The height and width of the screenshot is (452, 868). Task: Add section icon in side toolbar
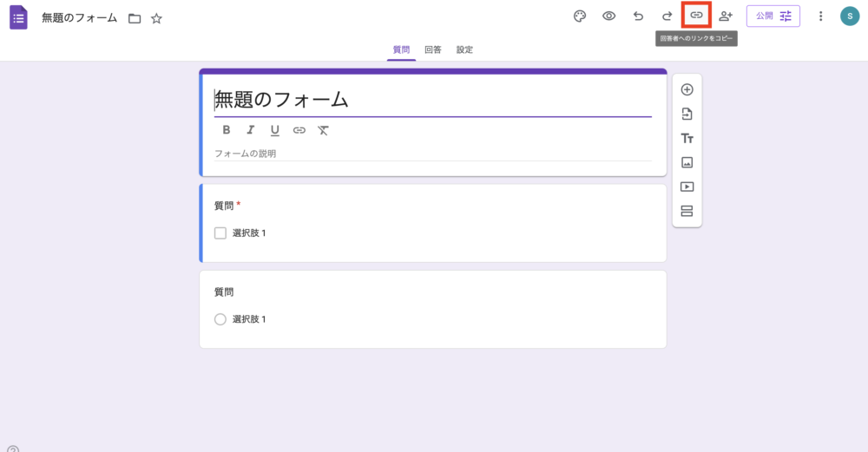click(x=687, y=212)
